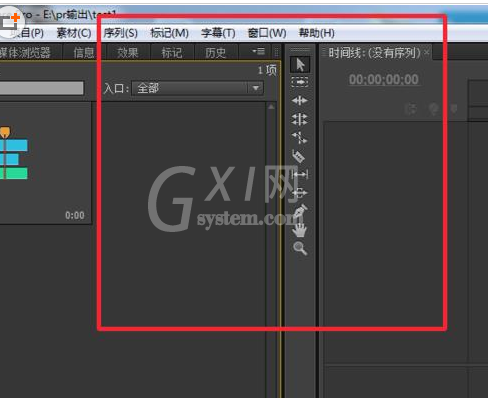488x398 pixels.
Task: Switch to the 标记 panel tab
Action: tap(172, 53)
